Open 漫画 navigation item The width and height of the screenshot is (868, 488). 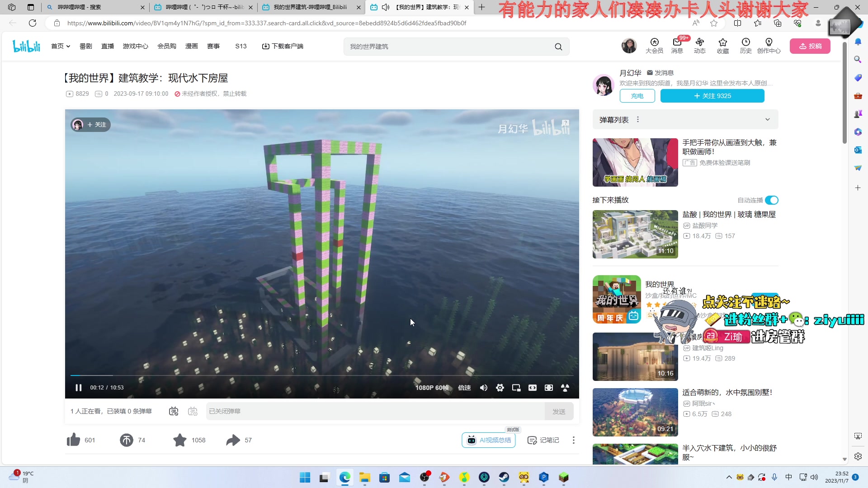(192, 46)
